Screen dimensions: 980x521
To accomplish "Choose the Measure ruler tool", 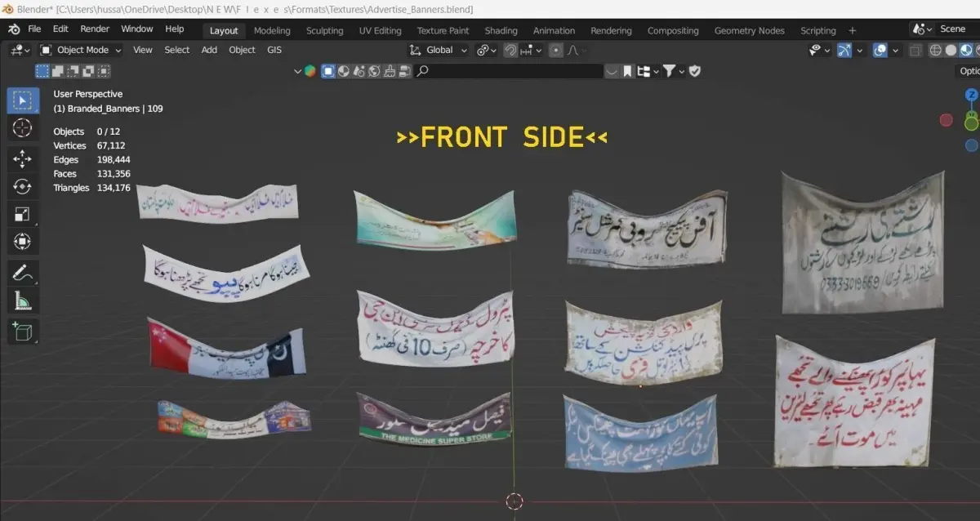I will (23, 301).
